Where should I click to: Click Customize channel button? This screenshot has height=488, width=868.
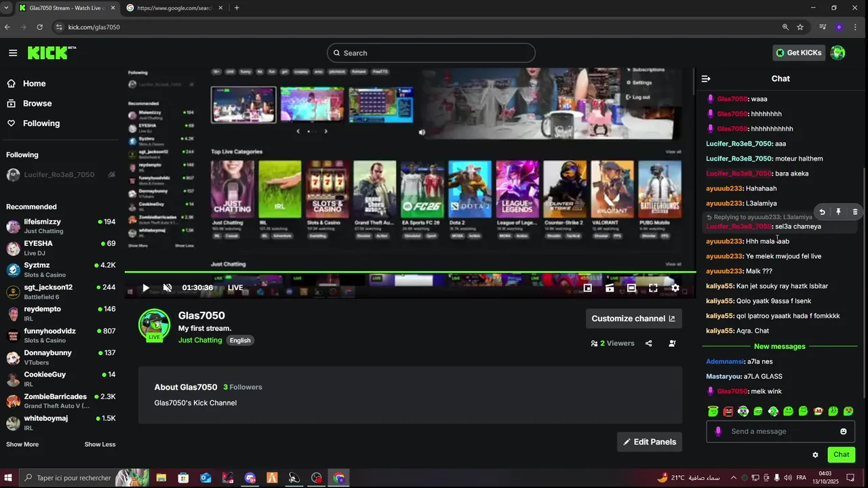click(x=633, y=319)
